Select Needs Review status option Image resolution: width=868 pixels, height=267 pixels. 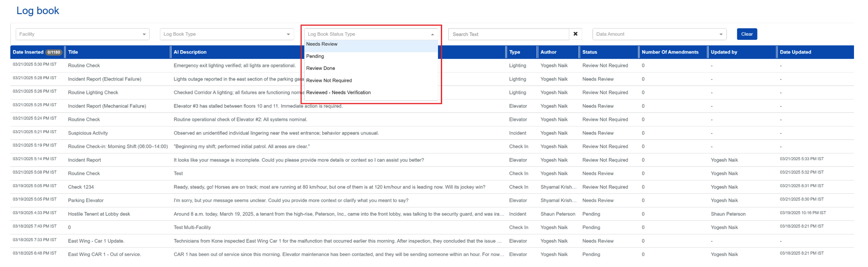[322, 44]
